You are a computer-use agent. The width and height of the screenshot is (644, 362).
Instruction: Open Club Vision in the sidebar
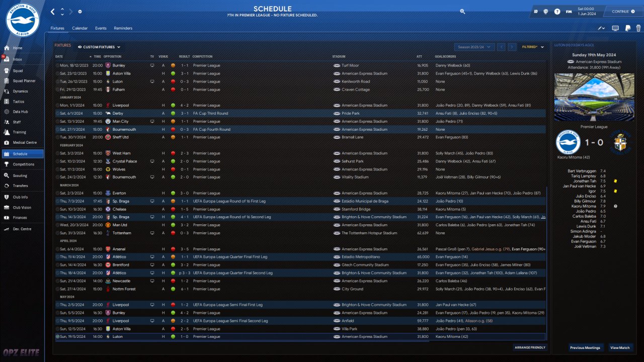22,207
